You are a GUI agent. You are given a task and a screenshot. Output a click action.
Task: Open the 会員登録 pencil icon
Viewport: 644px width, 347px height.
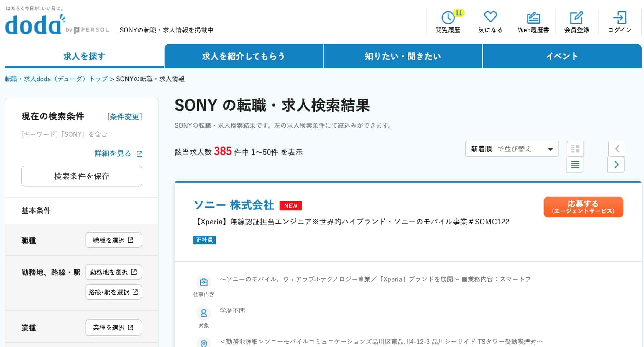[576, 18]
